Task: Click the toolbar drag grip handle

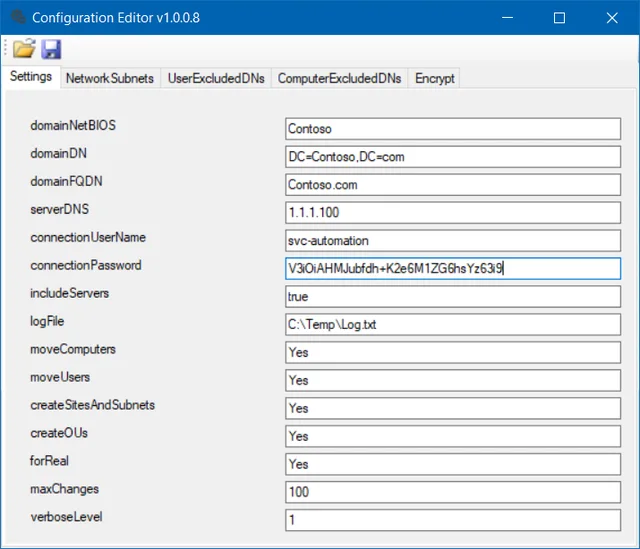Action: pyautogui.click(x=6, y=48)
